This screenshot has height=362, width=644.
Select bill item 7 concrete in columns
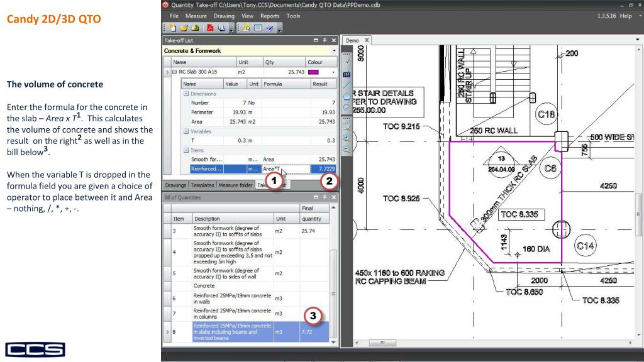233,314
